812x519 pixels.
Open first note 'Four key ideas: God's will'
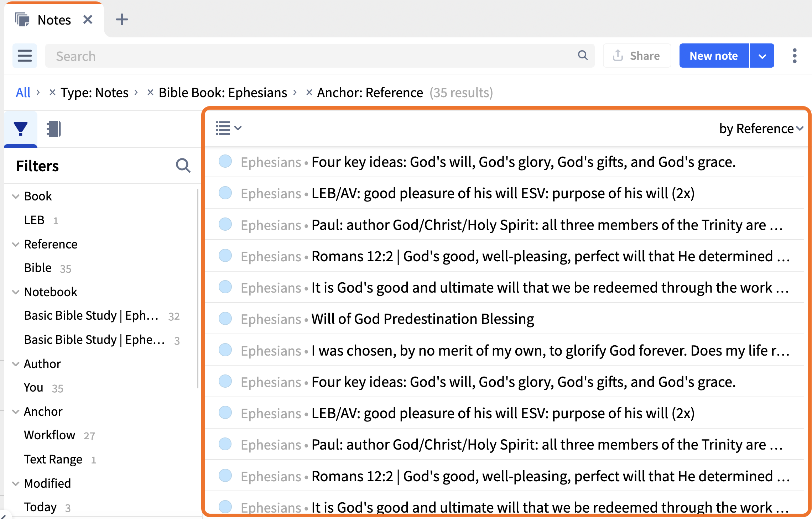524,162
